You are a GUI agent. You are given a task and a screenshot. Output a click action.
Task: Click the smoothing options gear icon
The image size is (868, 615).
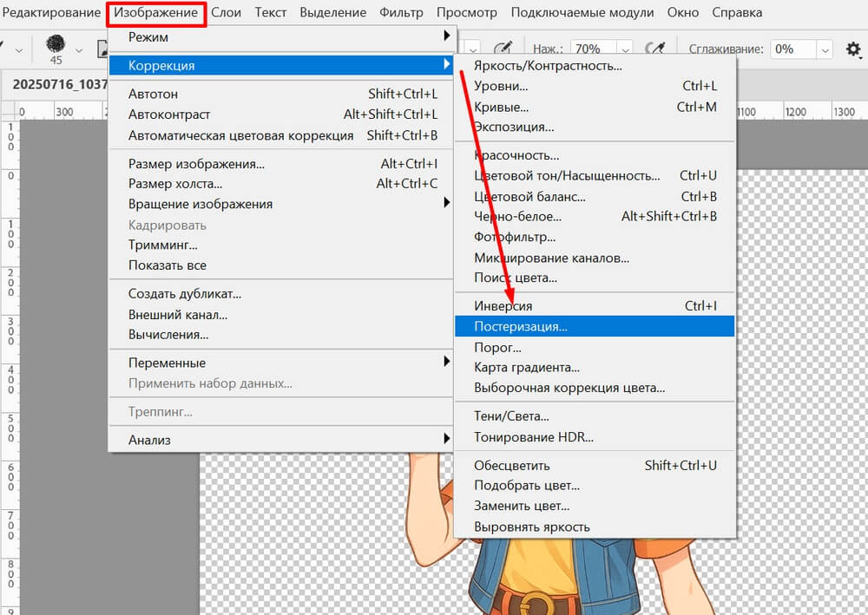[853, 49]
